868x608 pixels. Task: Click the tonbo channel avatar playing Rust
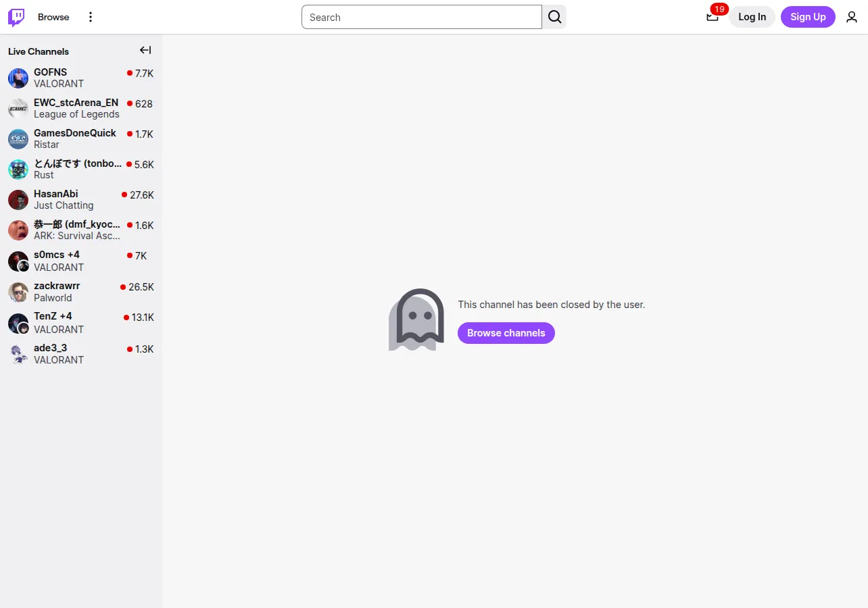(18, 170)
